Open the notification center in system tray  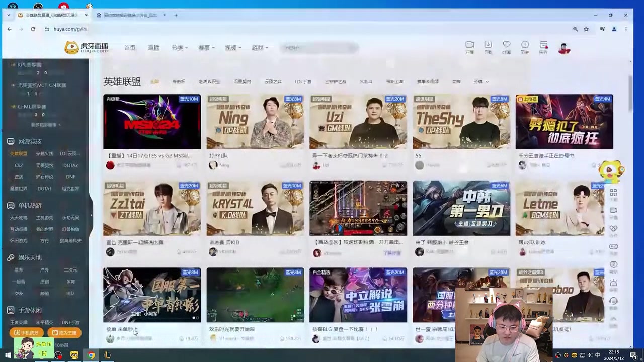pyautogui.click(x=633, y=355)
